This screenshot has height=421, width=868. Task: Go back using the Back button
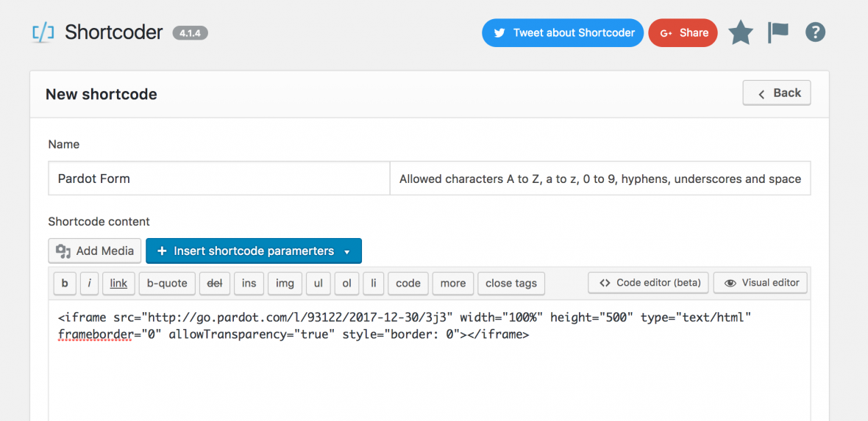point(777,93)
